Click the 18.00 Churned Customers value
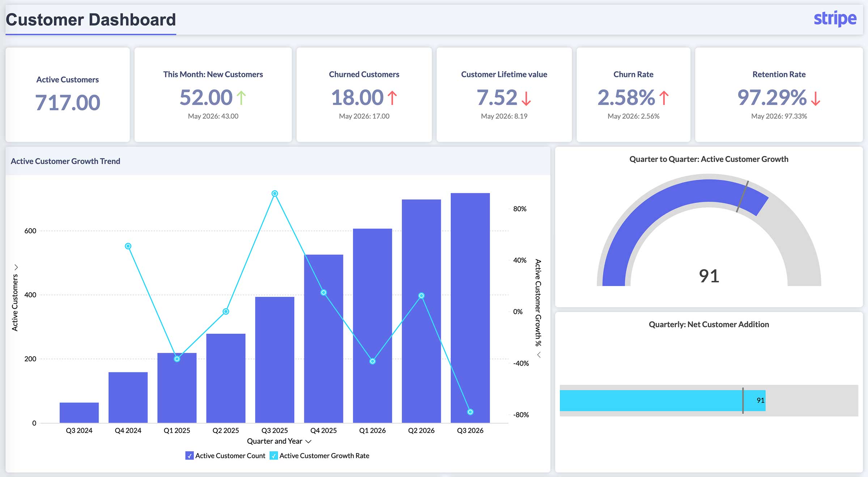 click(357, 98)
